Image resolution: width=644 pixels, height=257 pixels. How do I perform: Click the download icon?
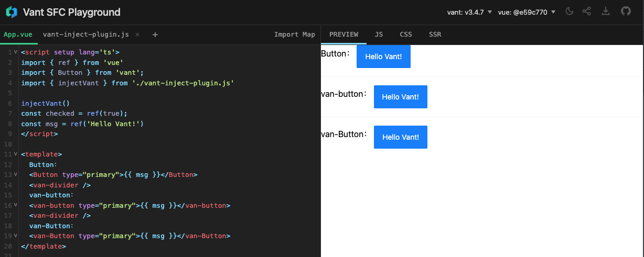(x=606, y=12)
